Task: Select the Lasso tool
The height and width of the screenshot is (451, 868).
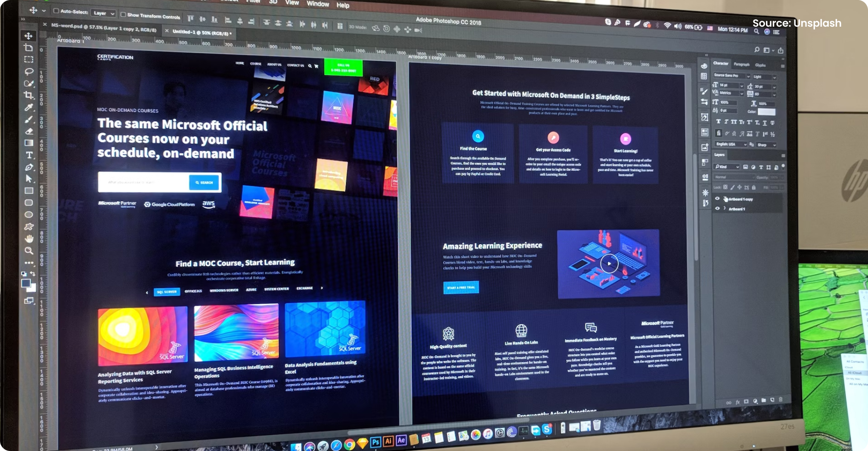Action: [x=29, y=71]
